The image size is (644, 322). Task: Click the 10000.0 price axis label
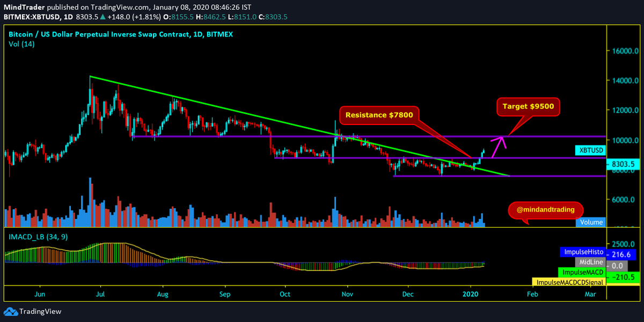pyautogui.click(x=624, y=140)
